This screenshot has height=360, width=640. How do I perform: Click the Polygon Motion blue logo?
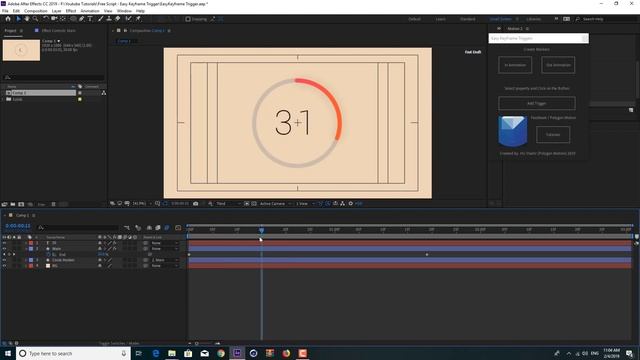tap(513, 131)
